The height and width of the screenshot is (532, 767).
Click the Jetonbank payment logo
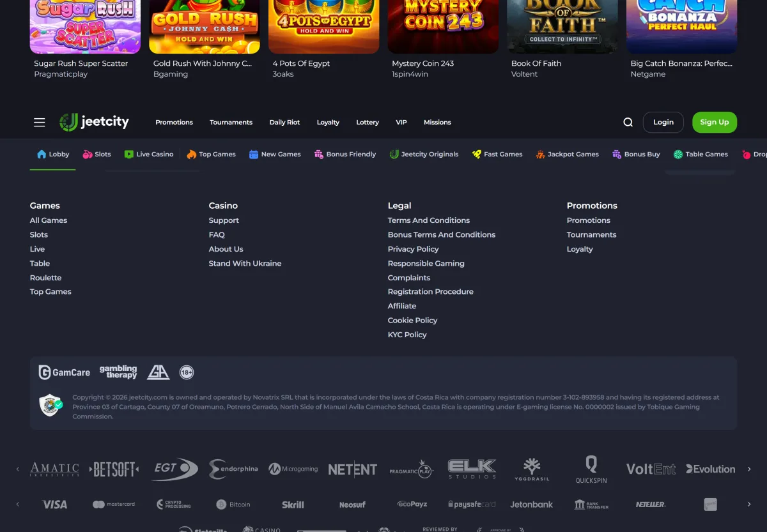pyautogui.click(x=531, y=505)
